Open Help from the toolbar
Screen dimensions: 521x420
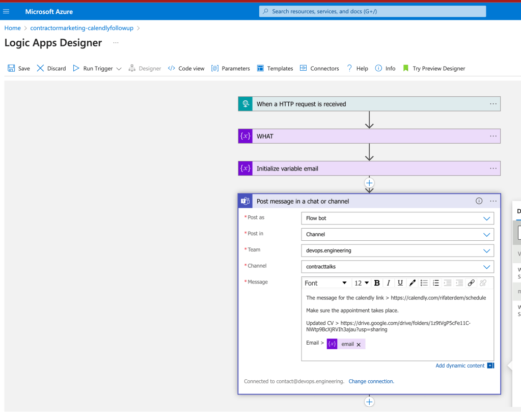coord(358,68)
